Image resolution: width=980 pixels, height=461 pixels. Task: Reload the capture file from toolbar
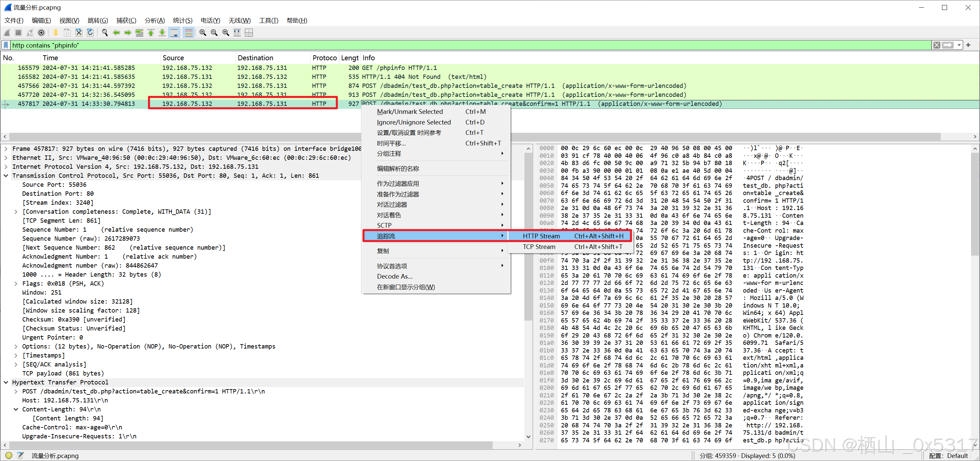[90, 33]
